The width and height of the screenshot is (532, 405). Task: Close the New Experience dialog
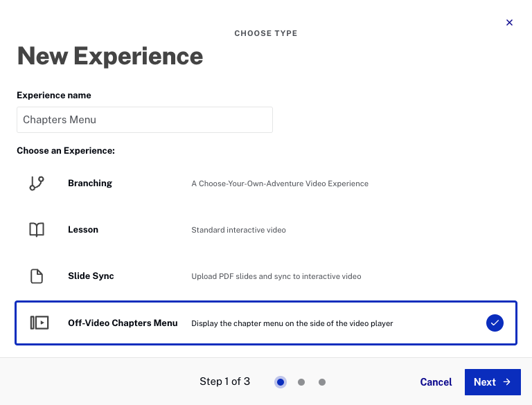[509, 23]
